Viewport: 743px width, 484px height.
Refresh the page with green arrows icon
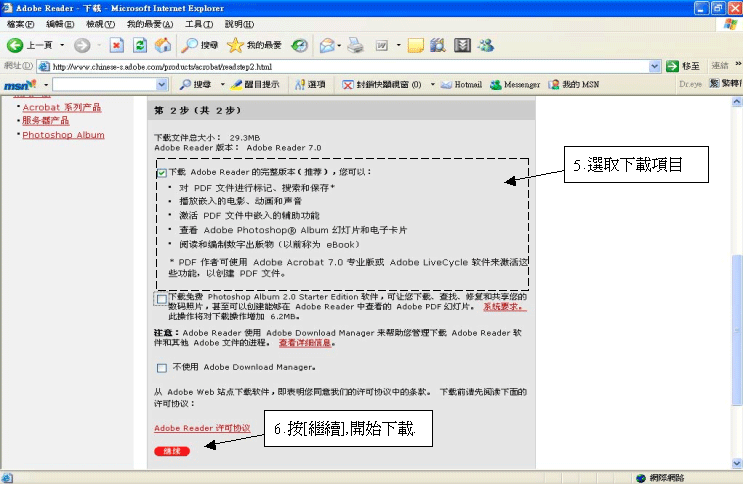[x=140, y=46]
